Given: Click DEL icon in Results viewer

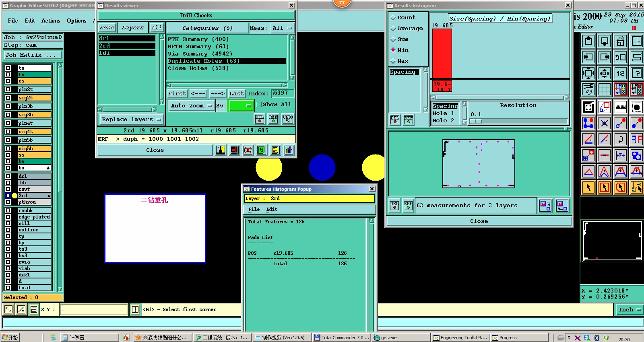Looking at the screenshot, I should (x=260, y=119).
